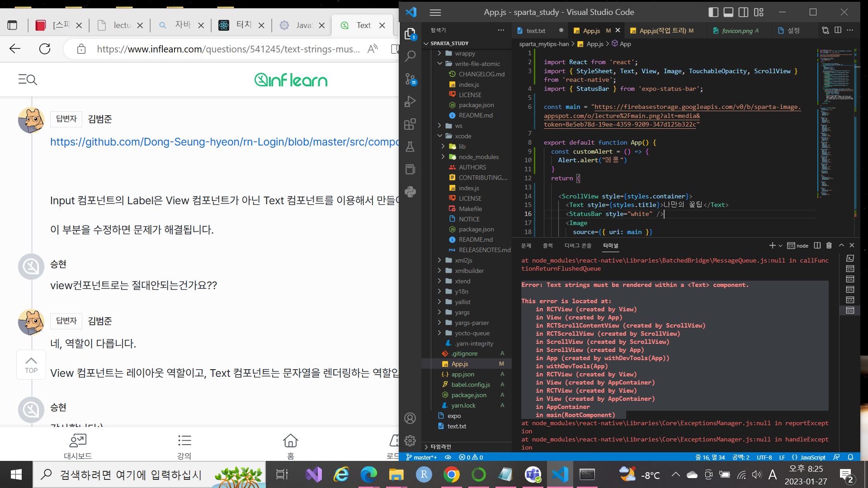
Task: Open the 강의 bottom navigation item
Action: (x=184, y=446)
